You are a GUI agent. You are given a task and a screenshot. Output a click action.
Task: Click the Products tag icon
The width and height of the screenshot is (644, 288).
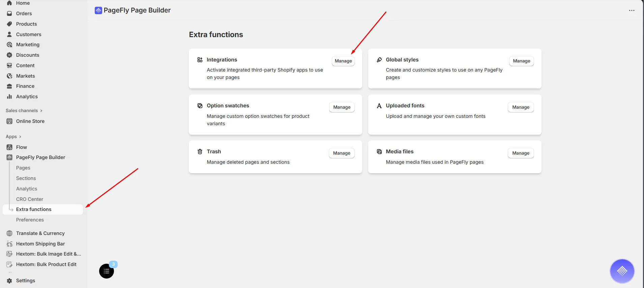click(9, 24)
